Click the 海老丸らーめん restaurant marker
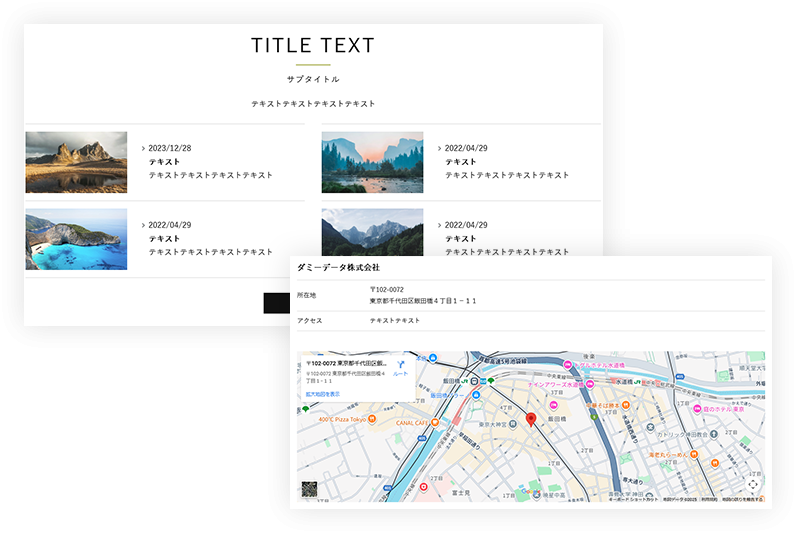 click(717, 463)
